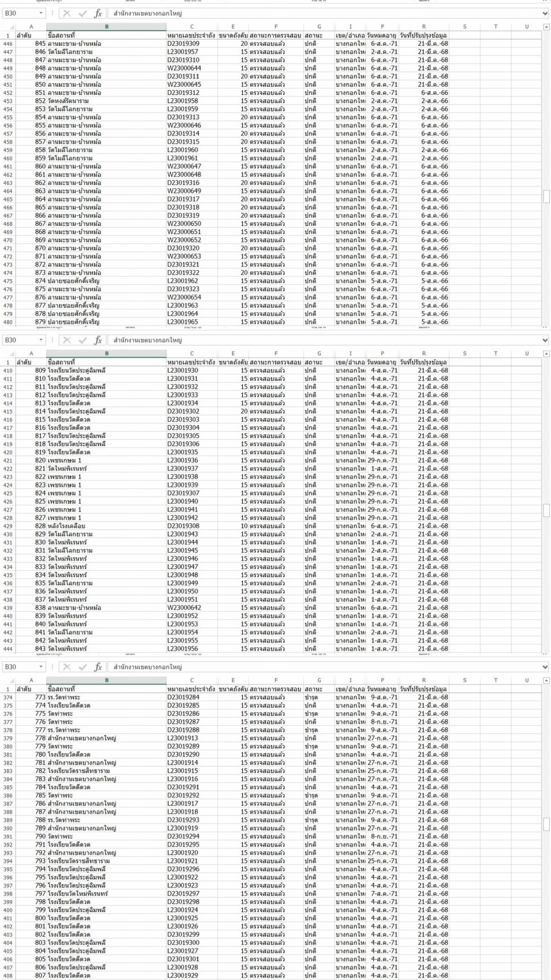Click the cancel X icon in middle formula bar
551x980 pixels.
coord(67,340)
